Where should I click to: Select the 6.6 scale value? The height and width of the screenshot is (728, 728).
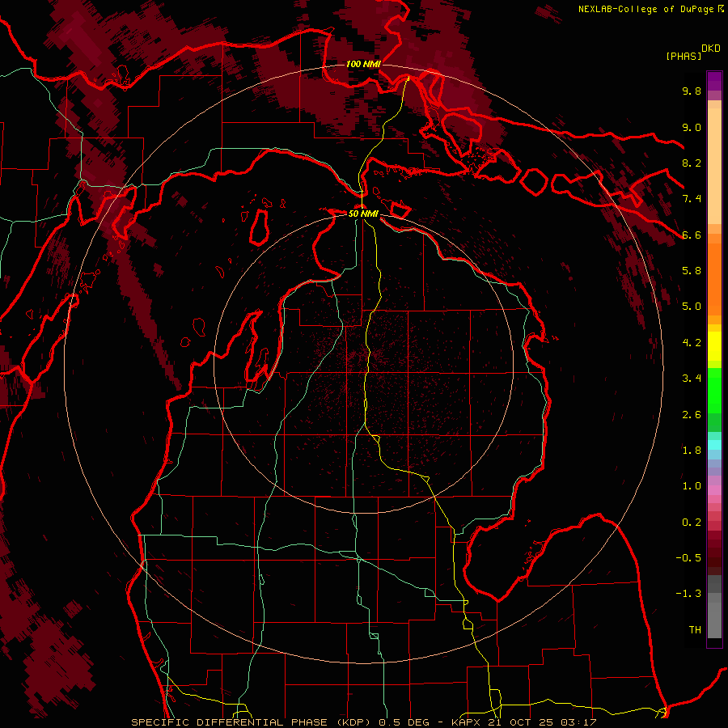coord(692,235)
